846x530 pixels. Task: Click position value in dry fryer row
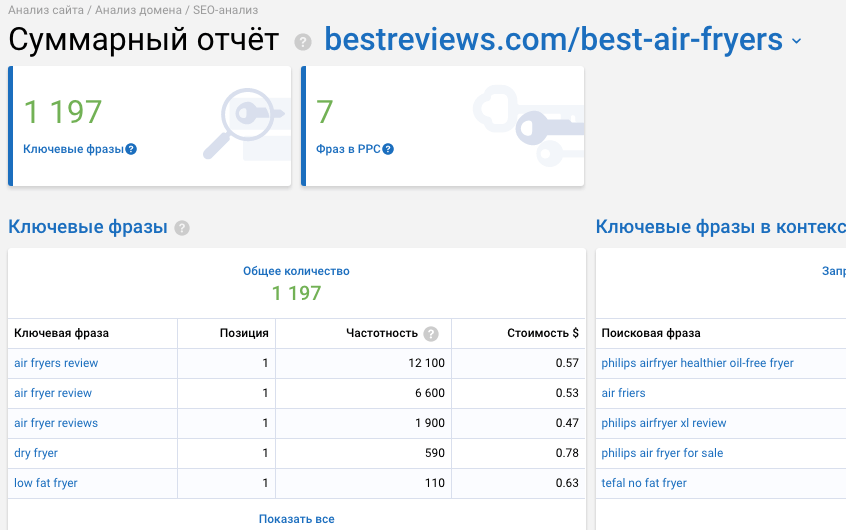(x=265, y=453)
